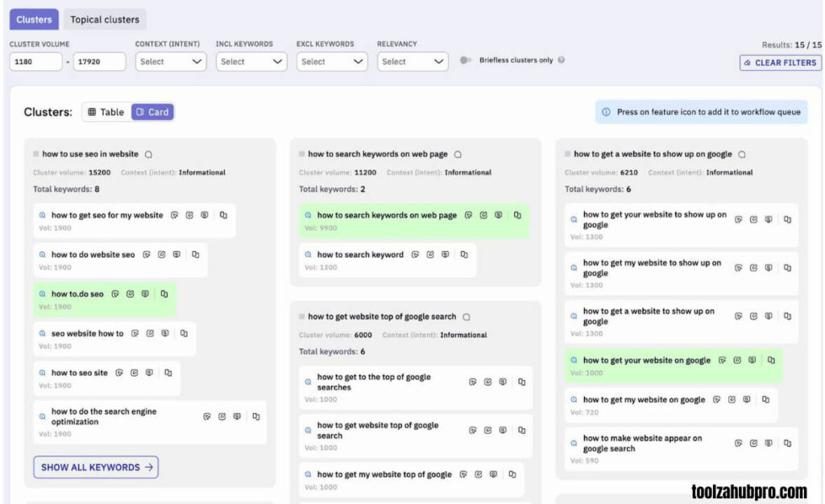Click edit icon for 'how to get my website to show up on google'

coord(753,268)
